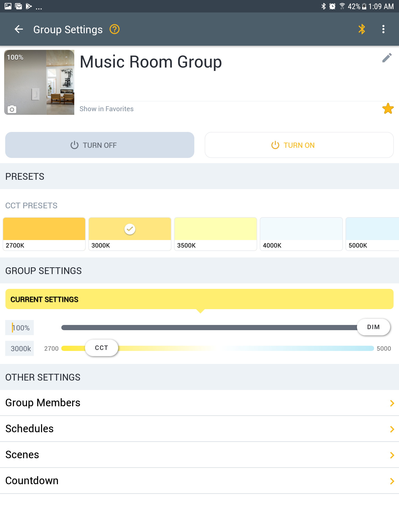Tap the 100% brightness input field
399x532 pixels.
(x=19, y=328)
